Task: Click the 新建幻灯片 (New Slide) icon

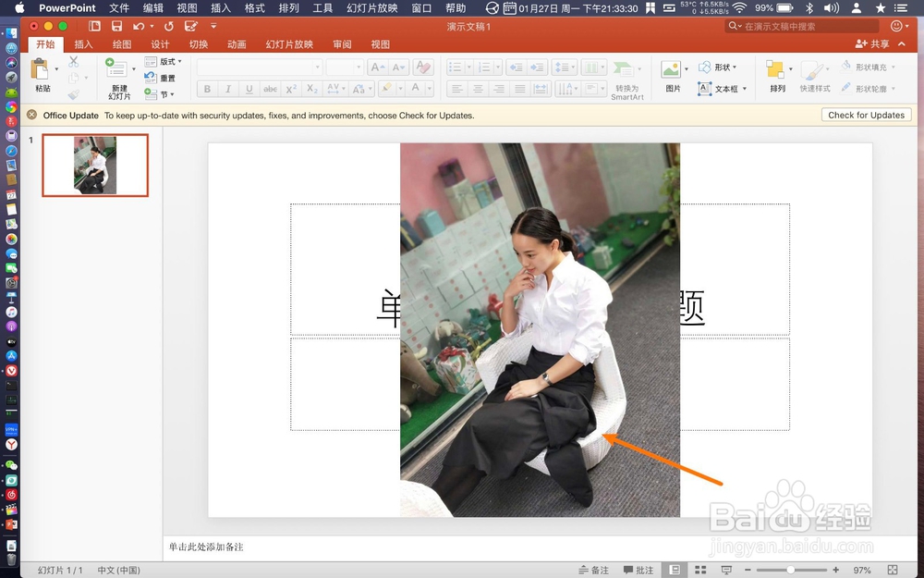Action: point(115,72)
